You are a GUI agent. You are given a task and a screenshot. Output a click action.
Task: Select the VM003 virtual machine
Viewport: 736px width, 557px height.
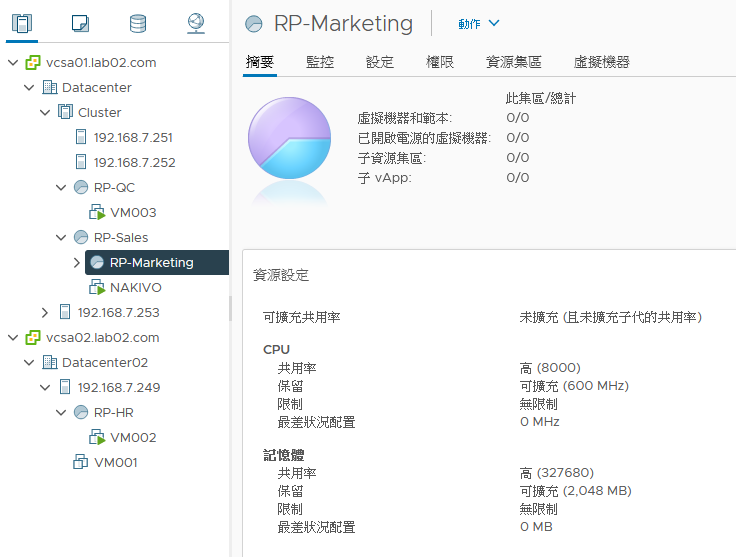click(133, 213)
